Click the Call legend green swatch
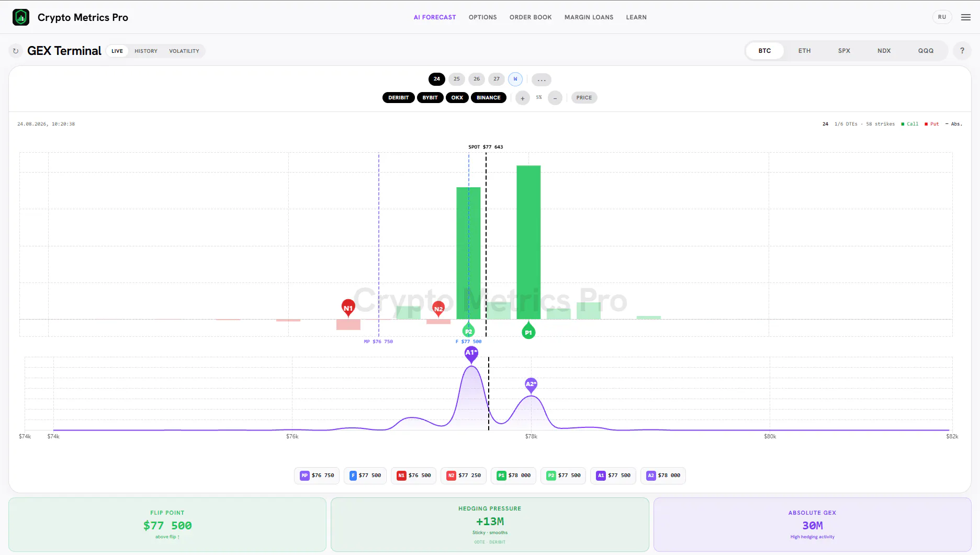Image resolution: width=980 pixels, height=555 pixels. [903, 124]
